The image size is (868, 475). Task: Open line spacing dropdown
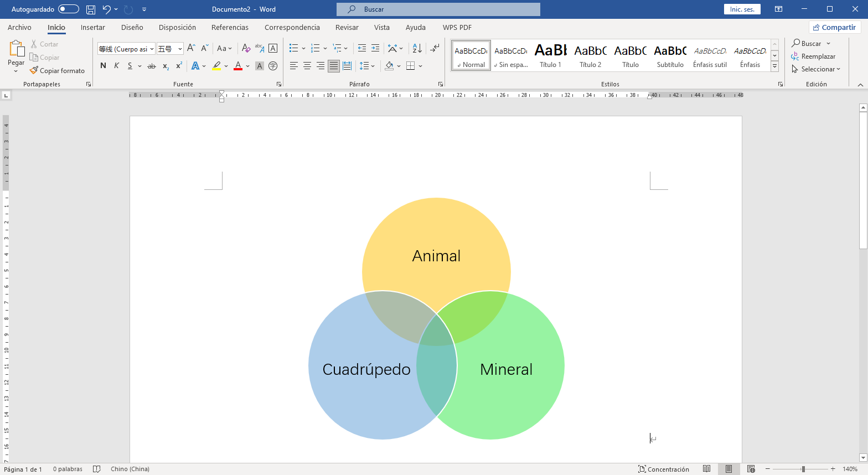tap(373, 66)
